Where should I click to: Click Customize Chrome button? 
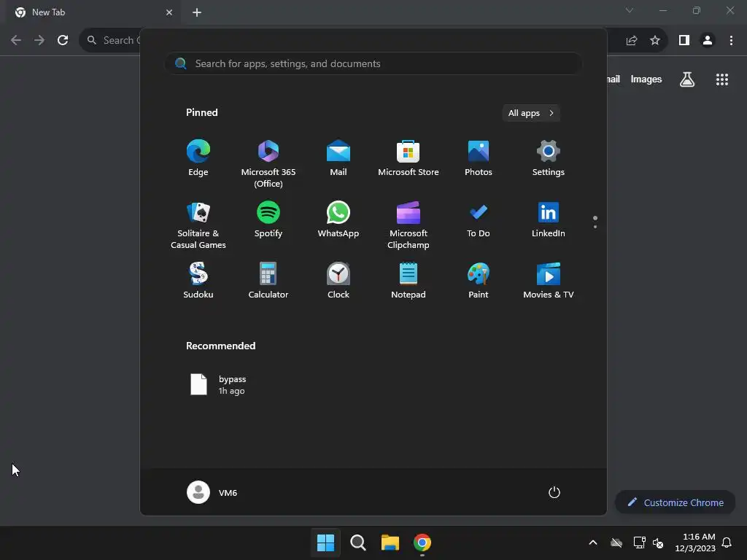pos(676,502)
